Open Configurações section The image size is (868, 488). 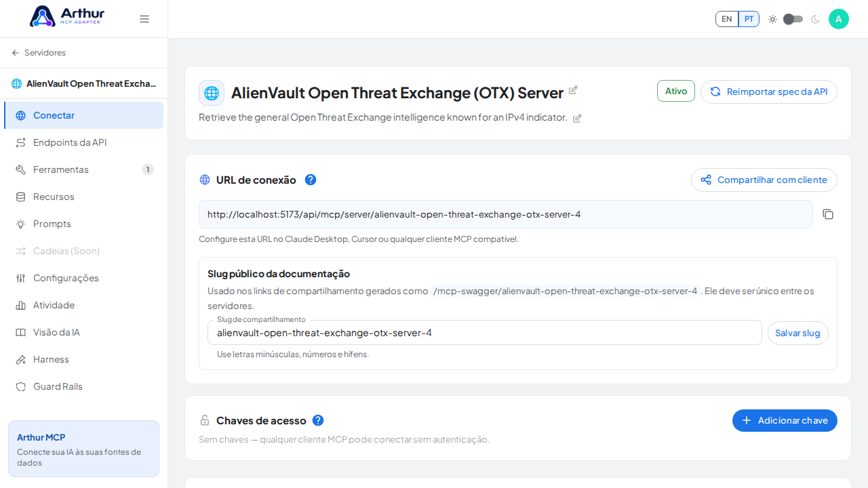tap(83, 278)
